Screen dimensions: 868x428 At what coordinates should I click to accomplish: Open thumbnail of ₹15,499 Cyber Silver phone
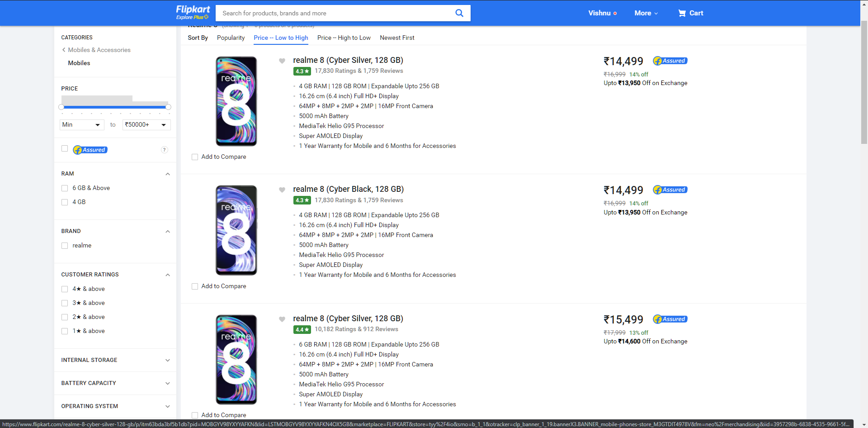click(x=236, y=360)
